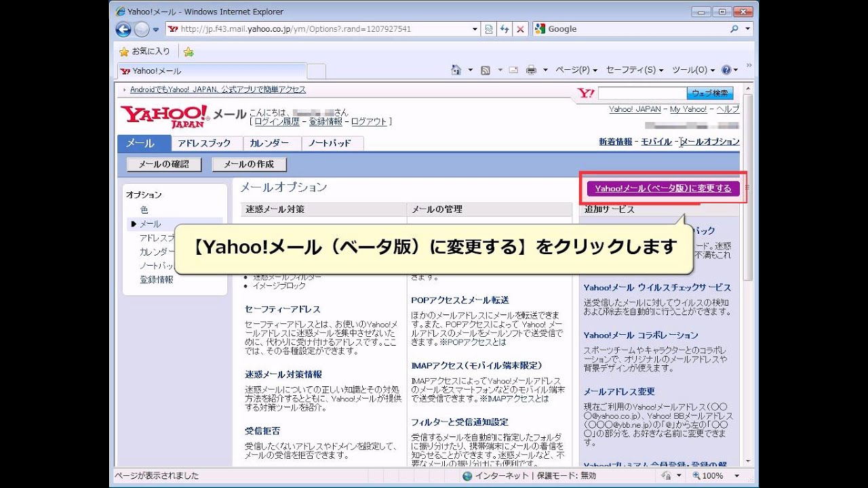This screenshot has width=868, height=488.
Task: Open Yahoo!メール ウイルスチェックサービス link
Action: coord(657,287)
